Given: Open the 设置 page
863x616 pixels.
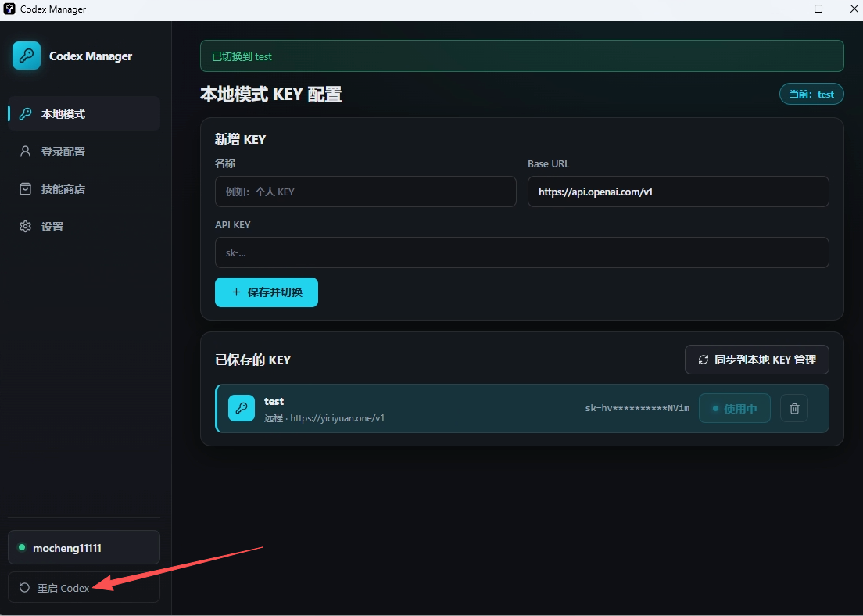Looking at the screenshot, I should tap(84, 226).
